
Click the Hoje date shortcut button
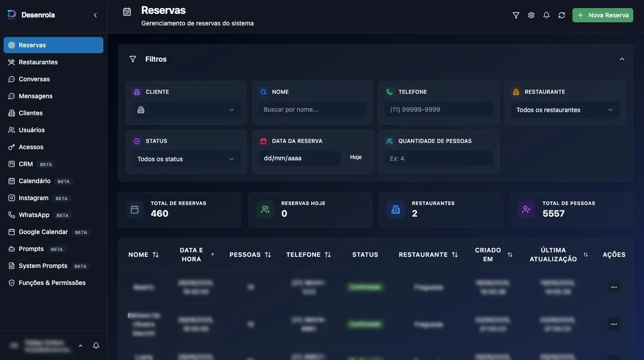coord(356,157)
